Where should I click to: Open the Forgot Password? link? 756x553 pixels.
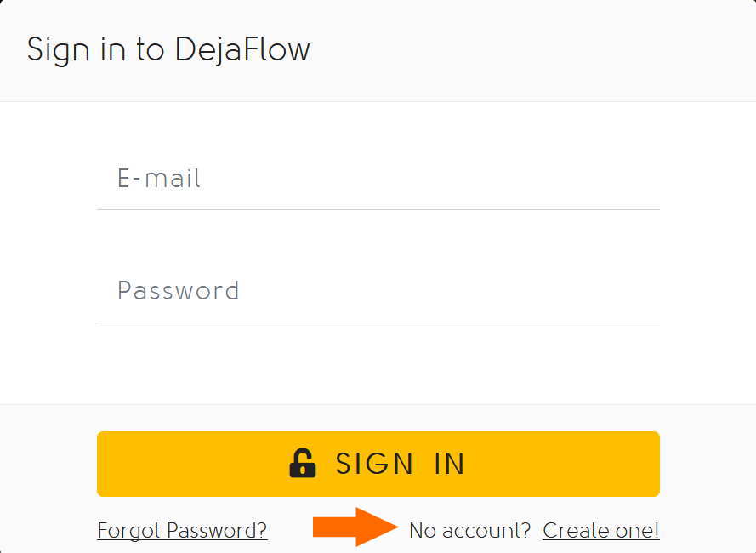coord(182,531)
